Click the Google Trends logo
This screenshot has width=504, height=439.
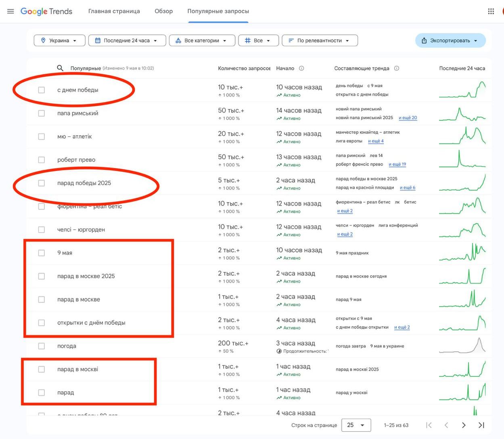tap(46, 11)
